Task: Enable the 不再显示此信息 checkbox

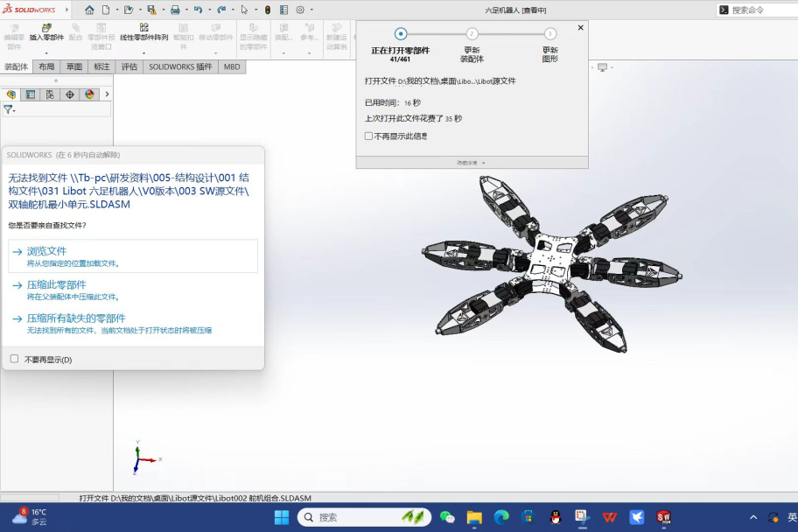Action: [368, 136]
